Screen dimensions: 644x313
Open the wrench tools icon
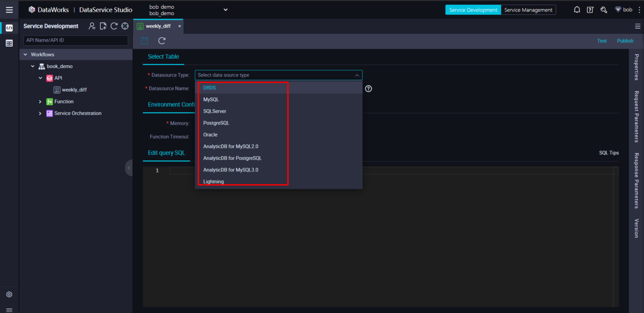(604, 10)
